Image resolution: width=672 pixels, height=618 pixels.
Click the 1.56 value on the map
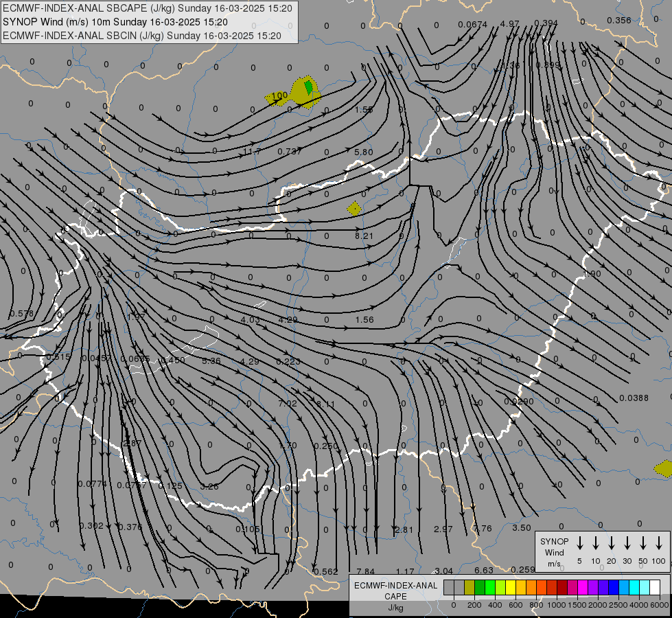[364, 320]
